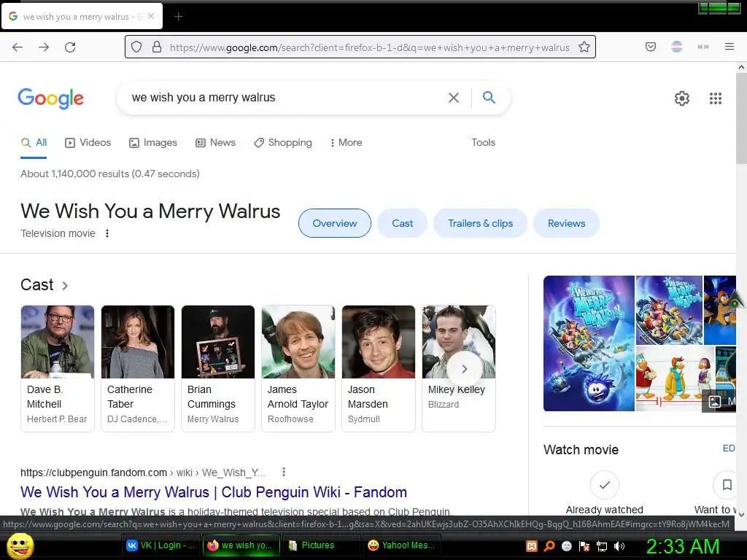Switch to the Images tab

click(x=153, y=142)
